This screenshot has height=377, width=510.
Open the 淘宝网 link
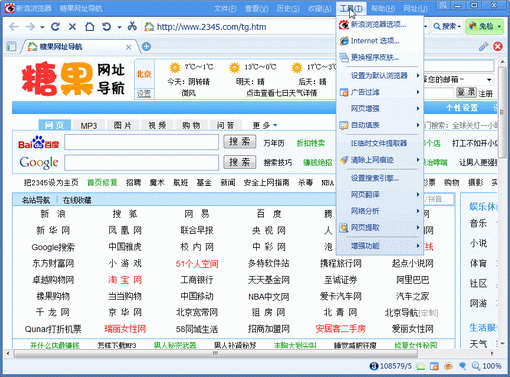tap(125, 280)
